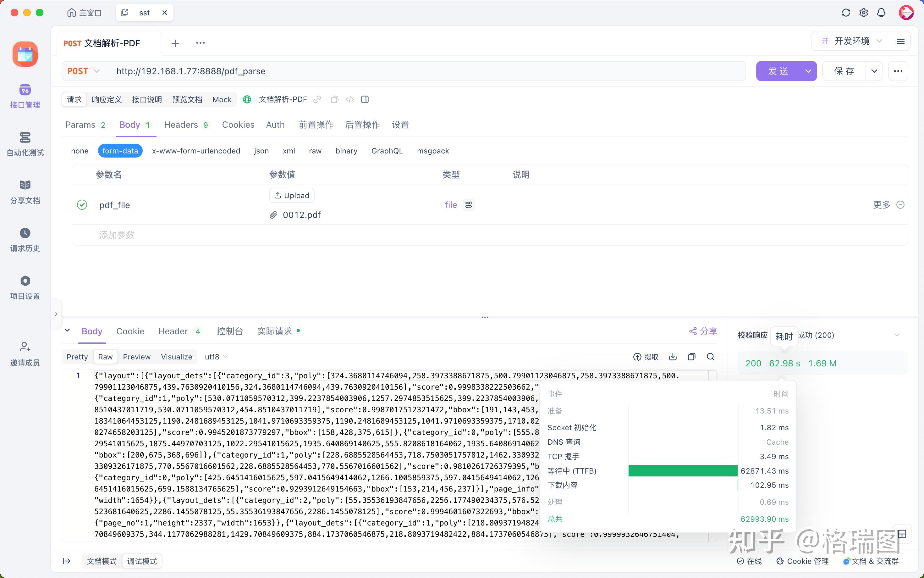Screen dimensions: 924x578
Task: Open the notifications bell icon
Action: pyautogui.click(x=881, y=13)
